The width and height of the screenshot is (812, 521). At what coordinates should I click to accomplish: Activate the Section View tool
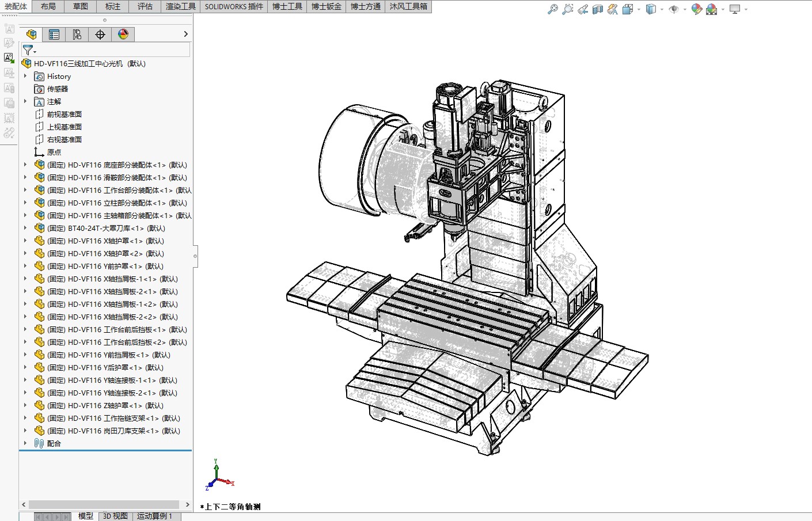598,9
